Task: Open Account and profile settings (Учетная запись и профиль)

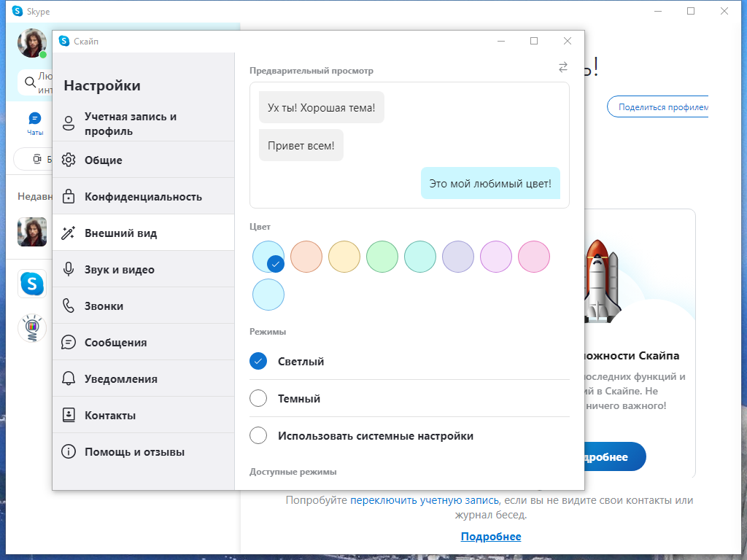Action: tap(144, 123)
